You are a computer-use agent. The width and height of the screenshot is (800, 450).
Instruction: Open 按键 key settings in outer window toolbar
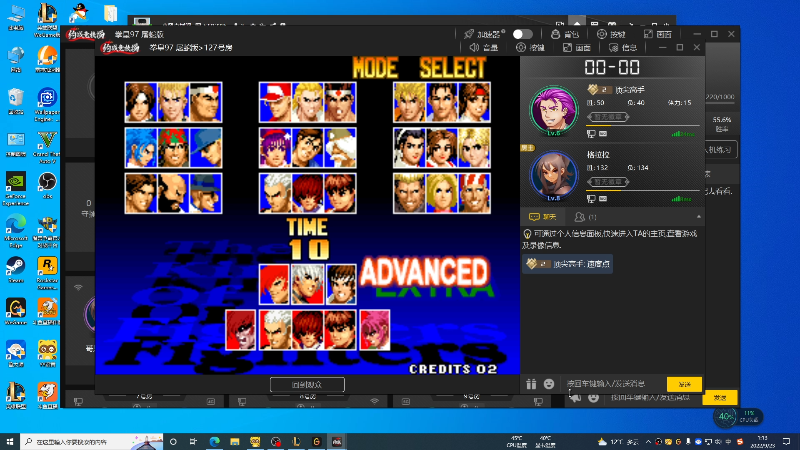(x=611, y=34)
